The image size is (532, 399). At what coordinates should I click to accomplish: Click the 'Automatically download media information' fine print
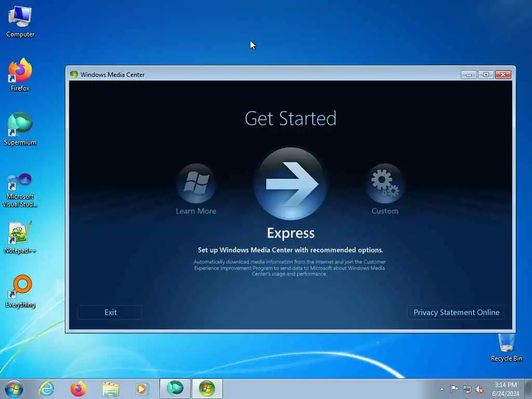click(x=289, y=268)
